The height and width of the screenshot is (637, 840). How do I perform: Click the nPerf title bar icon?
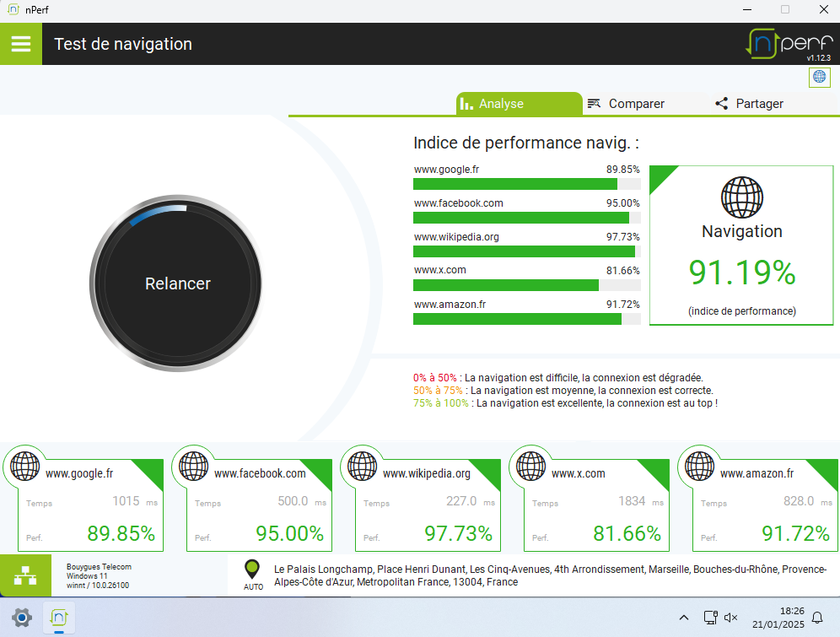pyautogui.click(x=13, y=9)
